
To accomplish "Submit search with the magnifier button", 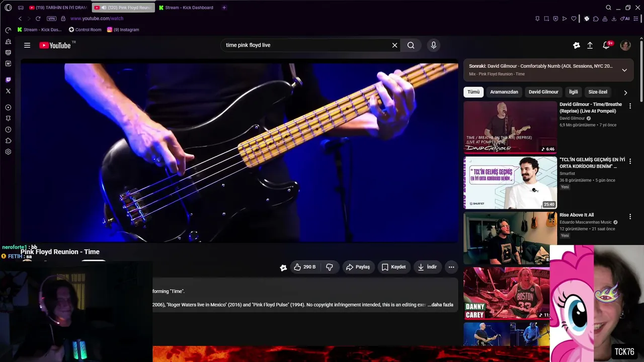I will pos(411,45).
